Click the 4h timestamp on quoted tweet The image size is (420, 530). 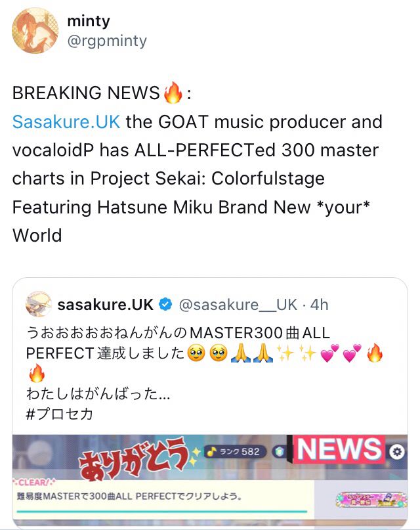click(319, 305)
